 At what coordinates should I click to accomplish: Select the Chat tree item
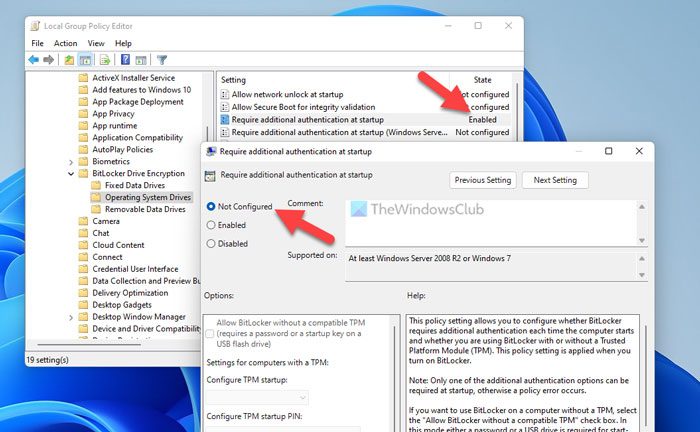pyautogui.click(x=101, y=233)
